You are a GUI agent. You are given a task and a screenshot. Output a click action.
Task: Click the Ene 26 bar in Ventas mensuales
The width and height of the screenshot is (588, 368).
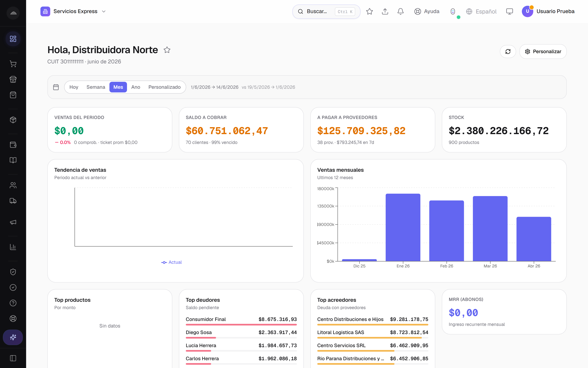tap(403, 227)
